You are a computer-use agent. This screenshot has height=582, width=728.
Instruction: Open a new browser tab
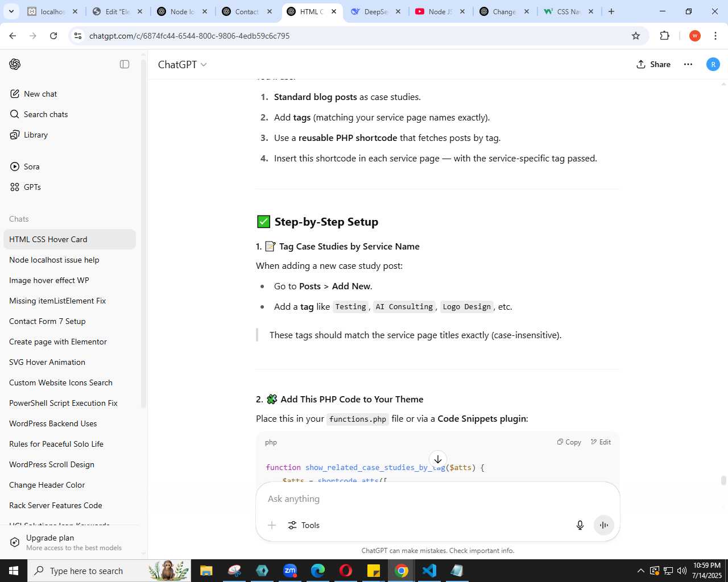click(611, 11)
